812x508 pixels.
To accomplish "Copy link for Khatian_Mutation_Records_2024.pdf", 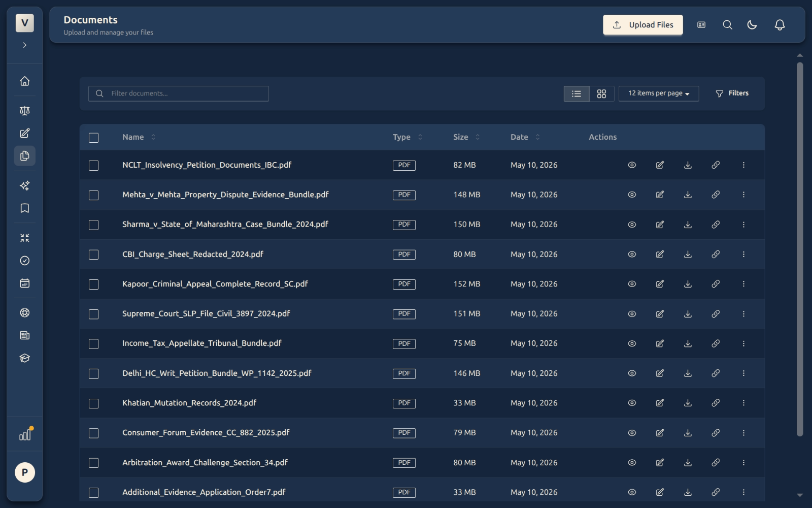I will point(716,403).
